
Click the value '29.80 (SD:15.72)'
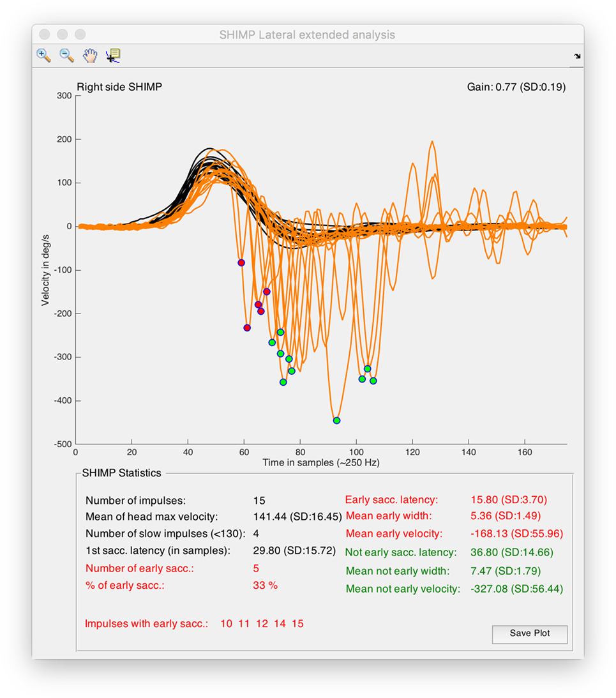294,550
